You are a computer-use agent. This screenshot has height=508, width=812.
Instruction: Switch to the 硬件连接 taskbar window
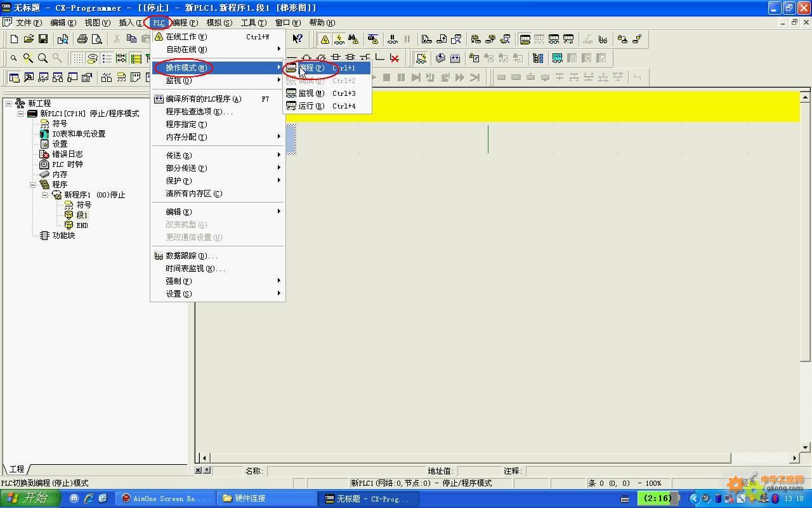pos(266,498)
